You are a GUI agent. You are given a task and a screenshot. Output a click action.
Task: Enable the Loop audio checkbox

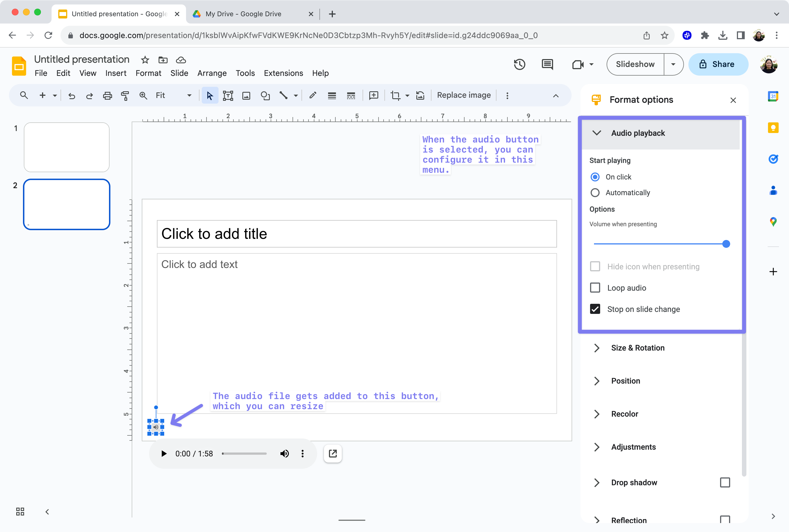click(595, 288)
